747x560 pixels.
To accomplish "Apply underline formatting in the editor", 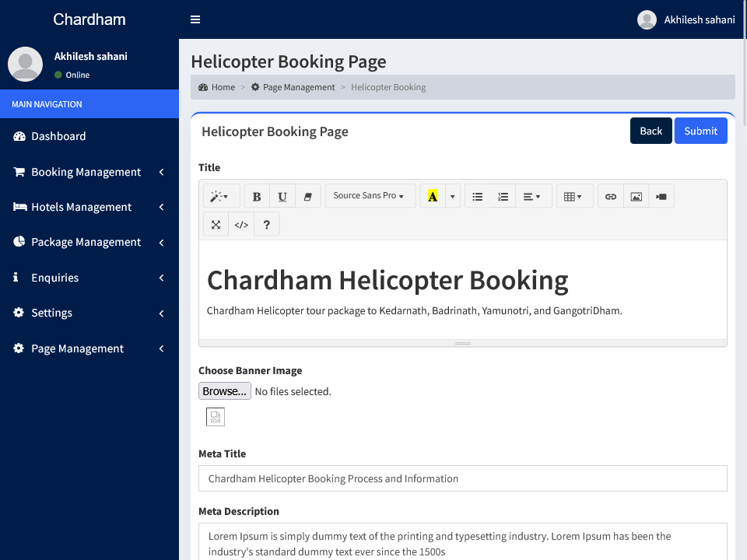I will [282, 197].
